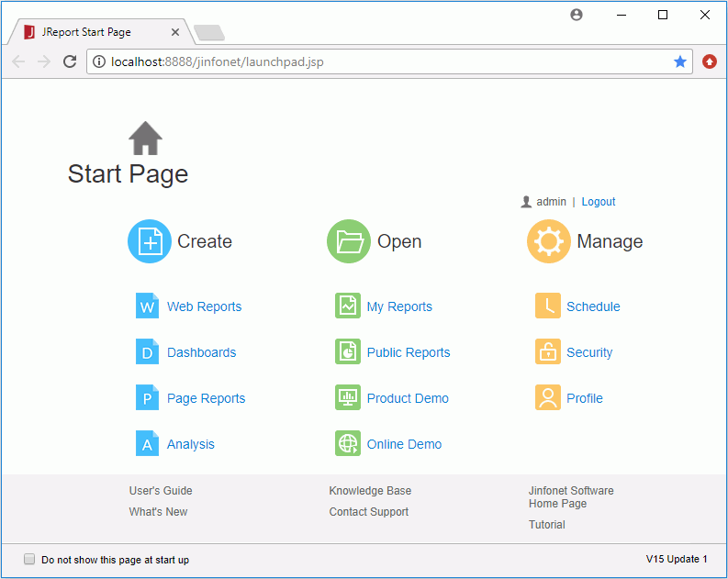This screenshot has height=579, width=728.
Task: Click the address bar URL field
Action: 389,61
